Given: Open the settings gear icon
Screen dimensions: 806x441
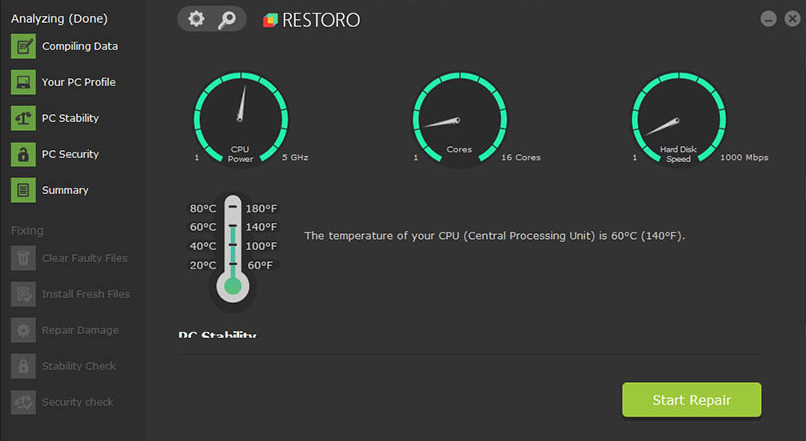Looking at the screenshot, I should 196,20.
